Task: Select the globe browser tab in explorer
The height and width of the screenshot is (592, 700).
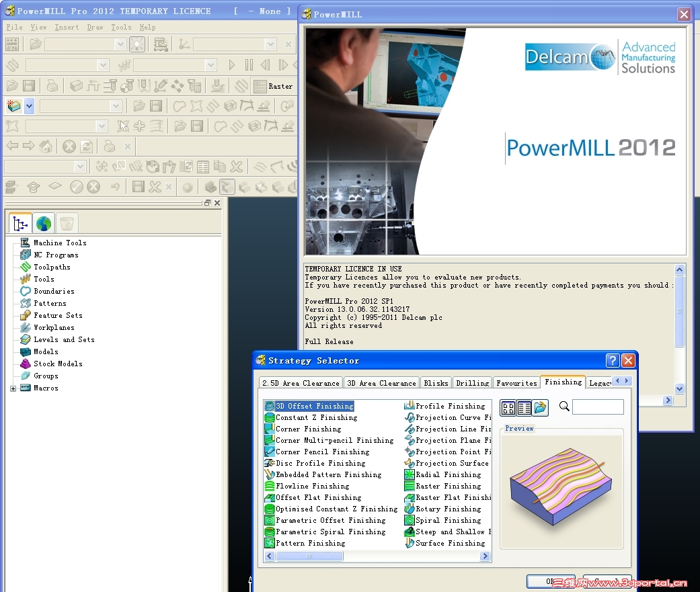Action: [44, 223]
